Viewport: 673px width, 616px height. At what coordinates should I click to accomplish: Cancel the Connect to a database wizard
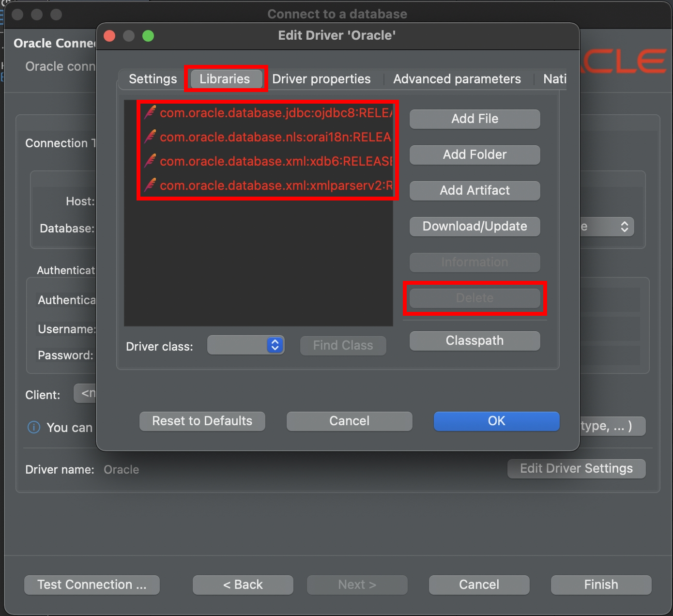(x=479, y=585)
